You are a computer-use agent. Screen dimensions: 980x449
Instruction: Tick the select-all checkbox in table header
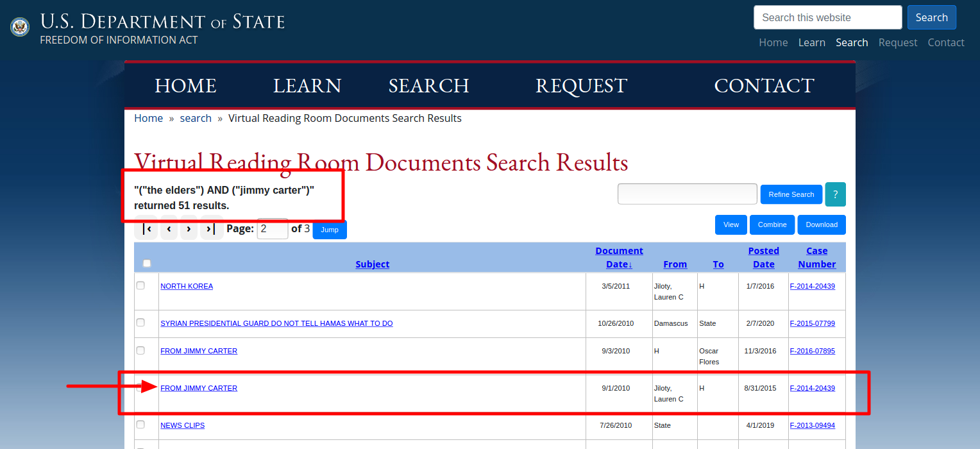coord(147,263)
